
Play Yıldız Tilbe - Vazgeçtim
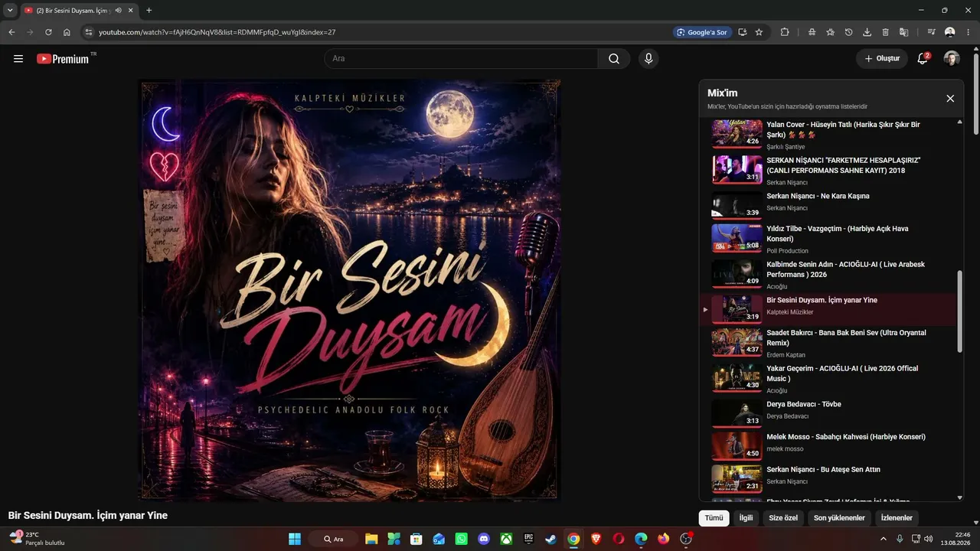click(x=828, y=239)
